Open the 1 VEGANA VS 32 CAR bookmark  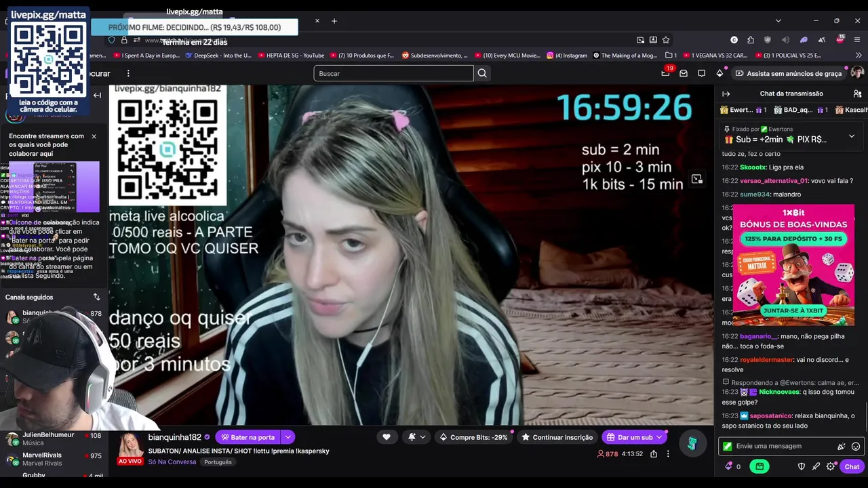coord(715,56)
